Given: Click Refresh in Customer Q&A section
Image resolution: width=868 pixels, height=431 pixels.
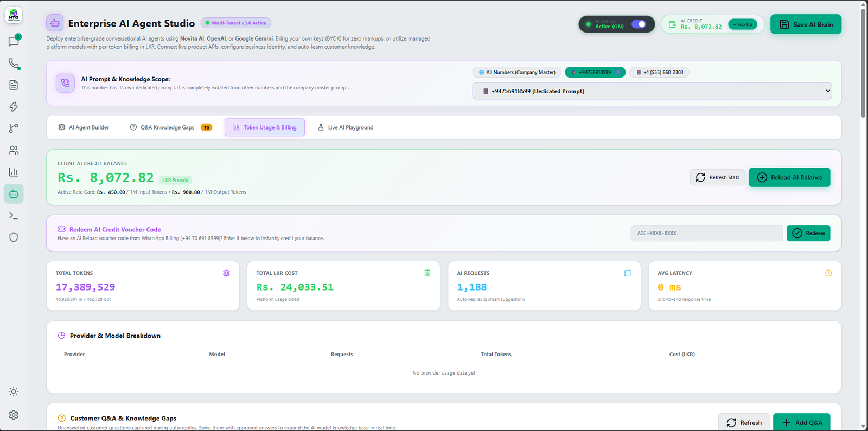Looking at the screenshot, I should pos(744,422).
